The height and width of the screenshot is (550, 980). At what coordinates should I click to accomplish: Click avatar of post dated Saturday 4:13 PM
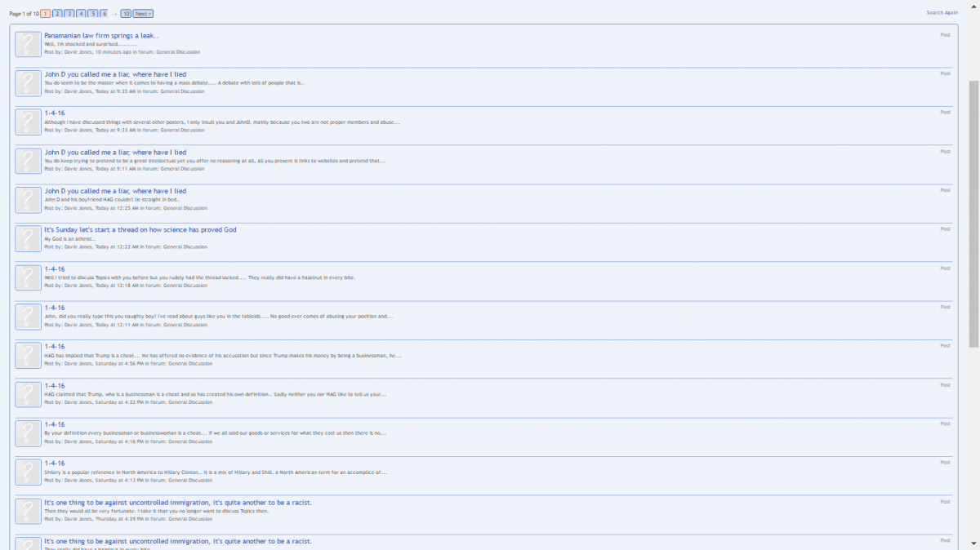(x=28, y=472)
